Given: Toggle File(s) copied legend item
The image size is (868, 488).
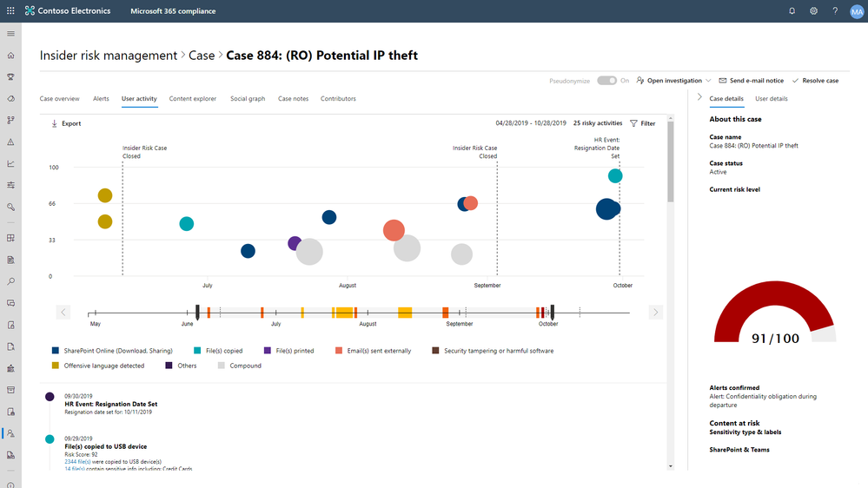Looking at the screenshot, I should [x=198, y=351].
